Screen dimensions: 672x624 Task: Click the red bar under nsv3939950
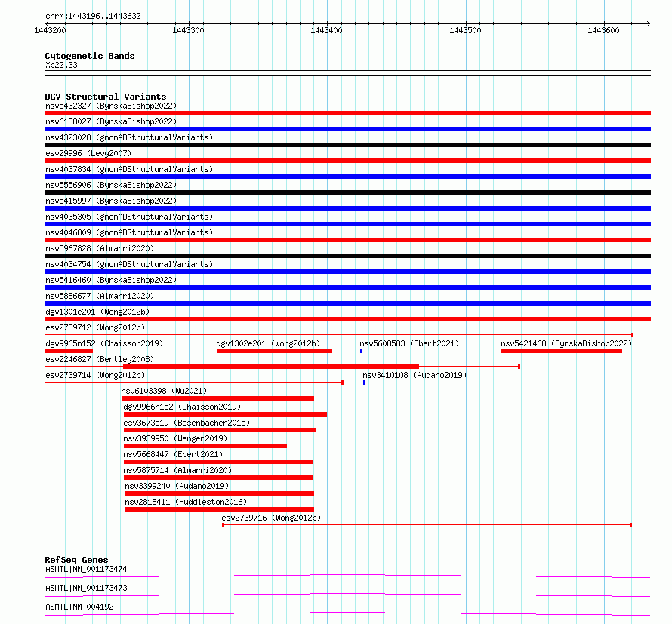pos(205,446)
